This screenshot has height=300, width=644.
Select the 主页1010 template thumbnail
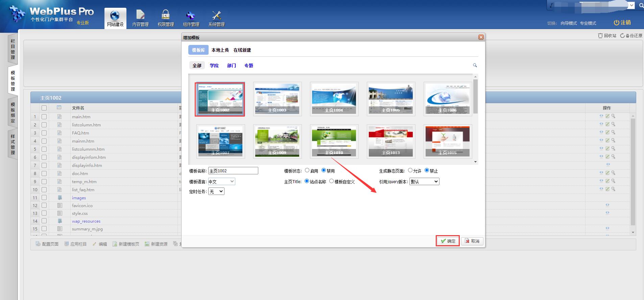tap(334, 141)
